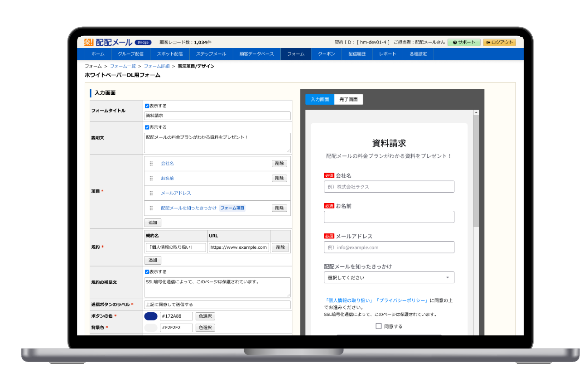Image resolution: width=588 pixels, height=383 pixels.
Task: Uncheck 表示する for 説明文
Action: pyautogui.click(x=147, y=127)
